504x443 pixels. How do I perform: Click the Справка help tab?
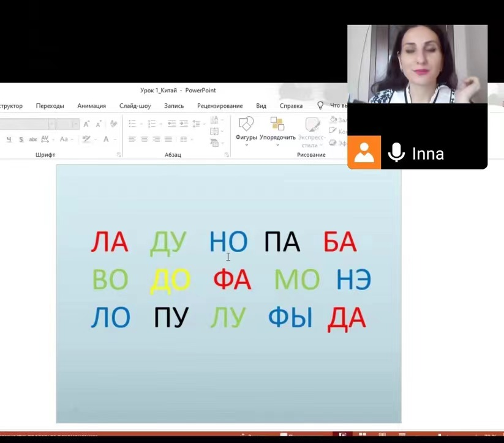291,106
